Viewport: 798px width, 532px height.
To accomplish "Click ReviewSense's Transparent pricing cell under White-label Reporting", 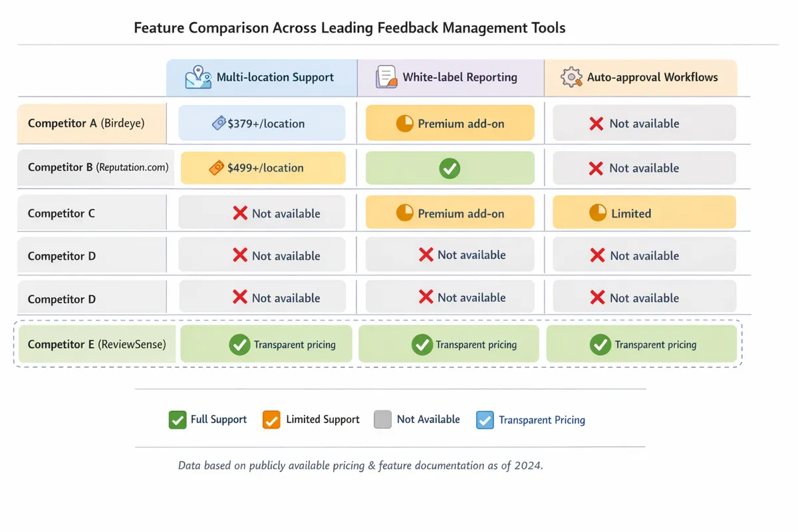I will 449,344.
